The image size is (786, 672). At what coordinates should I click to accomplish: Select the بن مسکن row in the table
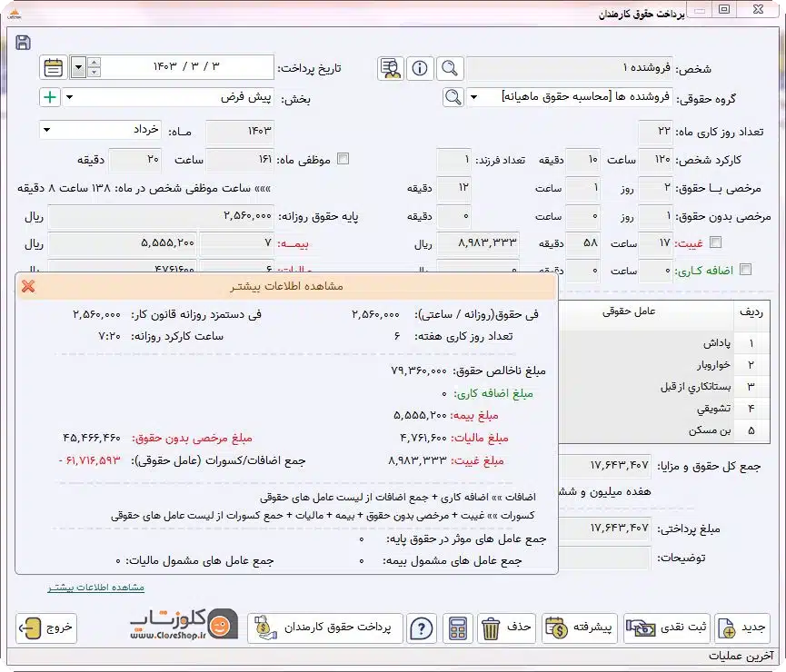(x=664, y=430)
